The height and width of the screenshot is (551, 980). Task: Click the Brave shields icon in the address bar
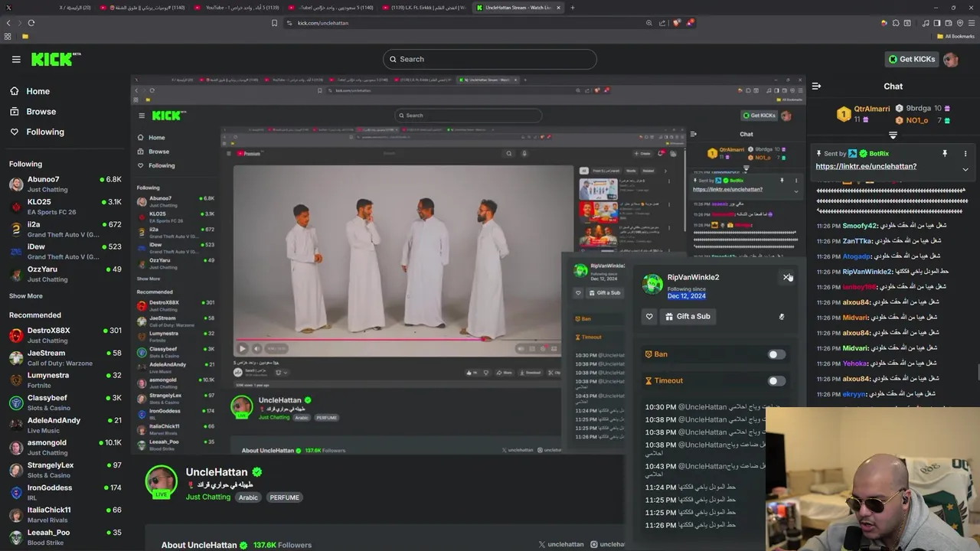pos(677,23)
